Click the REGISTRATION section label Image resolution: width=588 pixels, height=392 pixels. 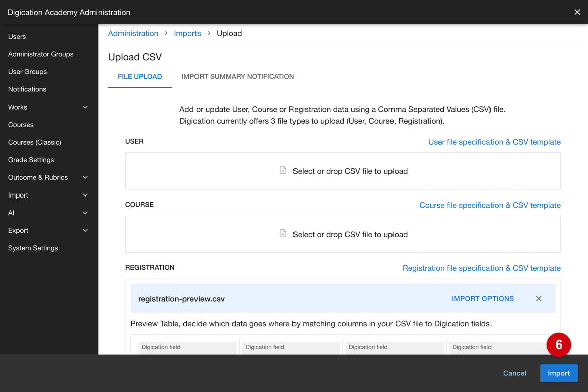(150, 267)
